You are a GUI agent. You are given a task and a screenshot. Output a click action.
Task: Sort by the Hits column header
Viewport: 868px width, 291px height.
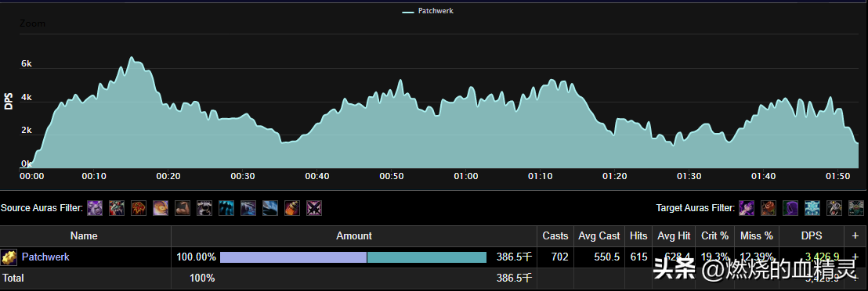638,235
